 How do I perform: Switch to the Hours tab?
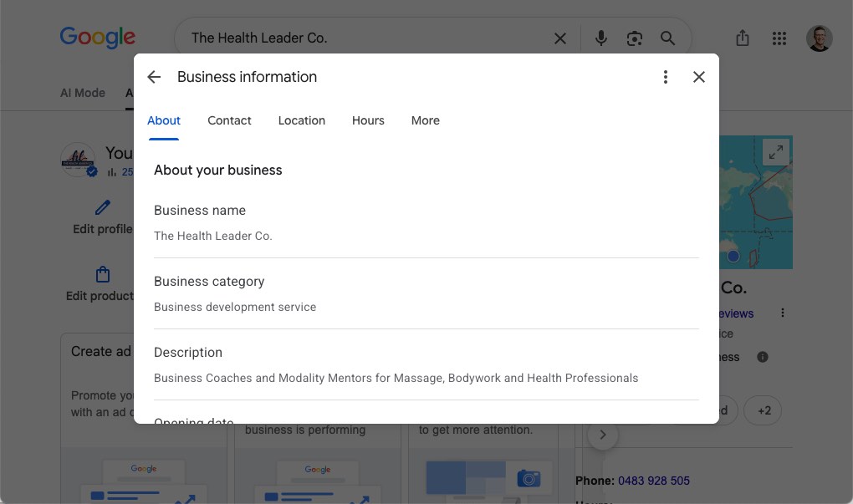pyautogui.click(x=368, y=120)
